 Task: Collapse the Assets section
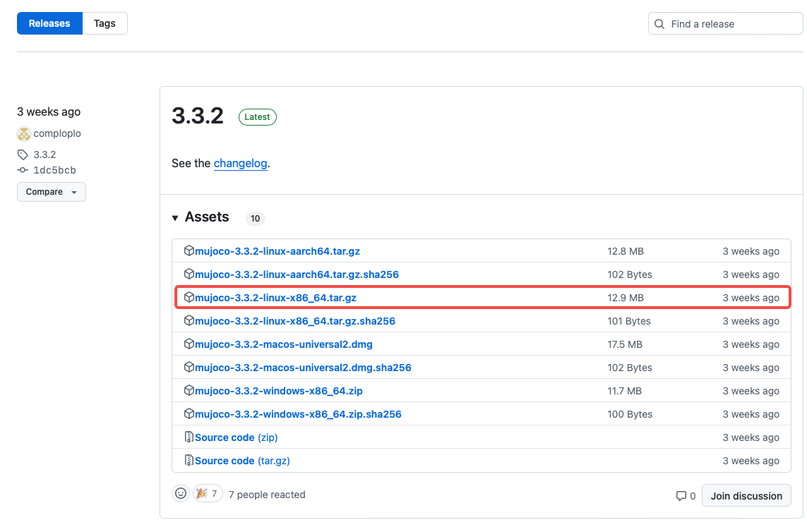201,217
